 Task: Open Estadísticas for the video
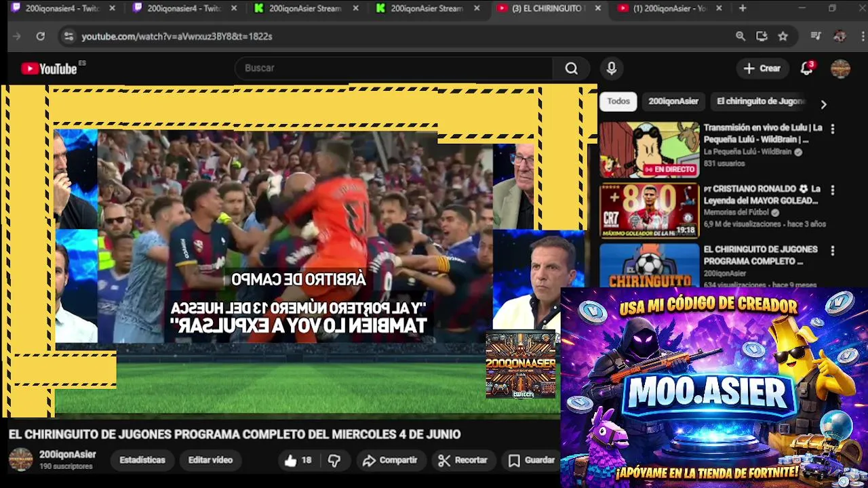click(x=142, y=460)
